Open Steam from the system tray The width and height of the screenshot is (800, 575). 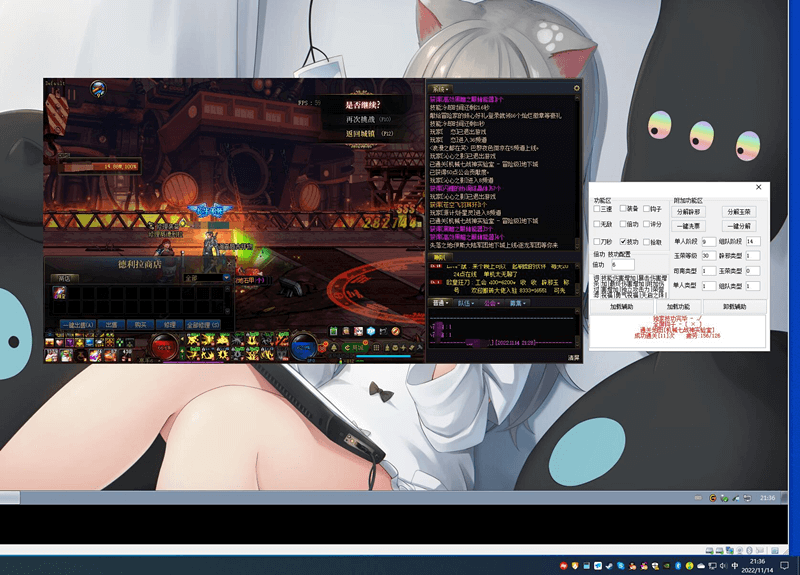[609, 566]
